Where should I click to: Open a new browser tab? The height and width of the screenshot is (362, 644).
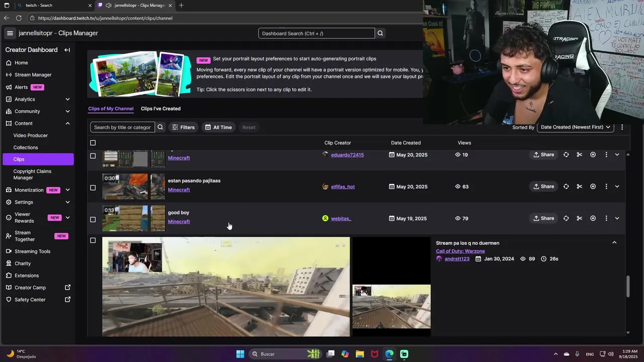coord(181,6)
